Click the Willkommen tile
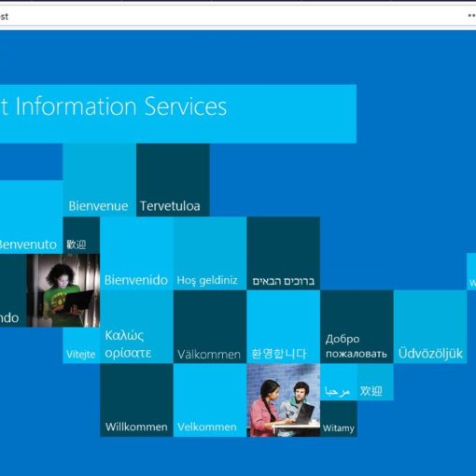The image size is (476, 476). pos(136,400)
